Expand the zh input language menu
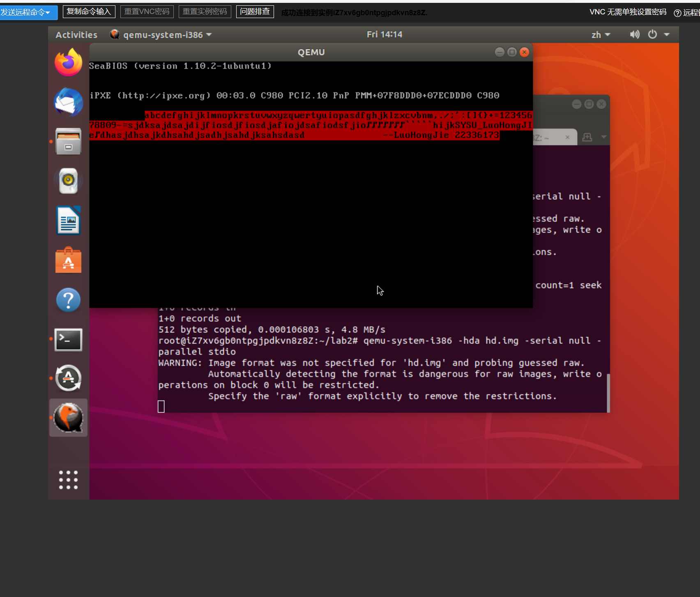The height and width of the screenshot is (597, 700). [601, 35]
